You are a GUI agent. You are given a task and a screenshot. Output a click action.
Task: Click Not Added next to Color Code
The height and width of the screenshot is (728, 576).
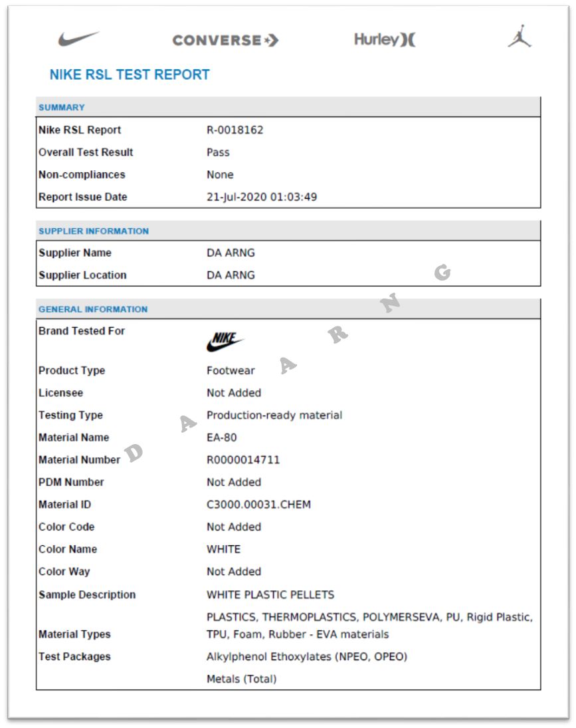point(234,527)
